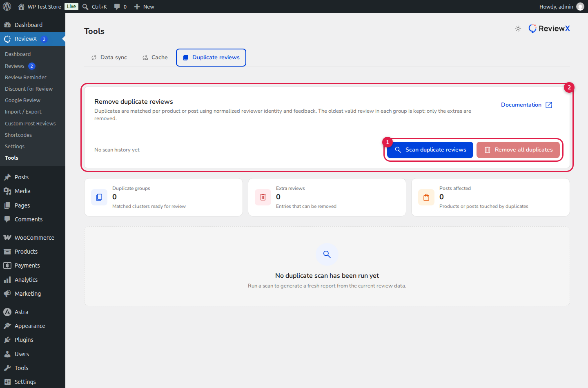Click the external-link icon beside Documentation
Image resolution: width=588 pixels, height=388 pixels.
coord(549,105)
